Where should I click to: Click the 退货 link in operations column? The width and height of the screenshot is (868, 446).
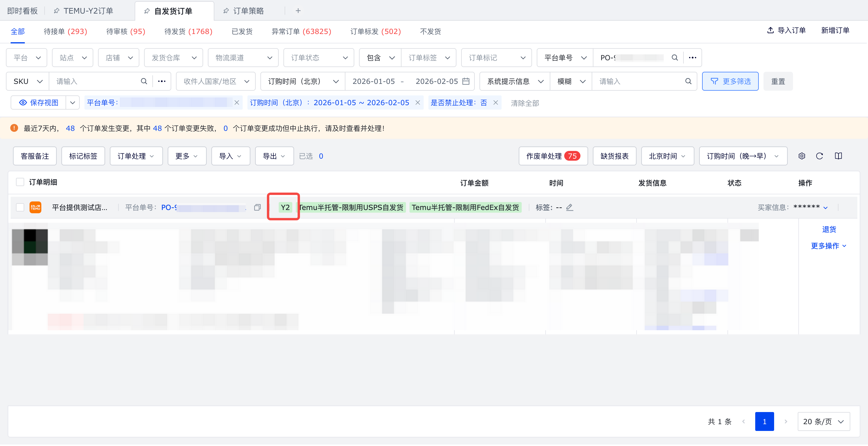click(829, 229)
